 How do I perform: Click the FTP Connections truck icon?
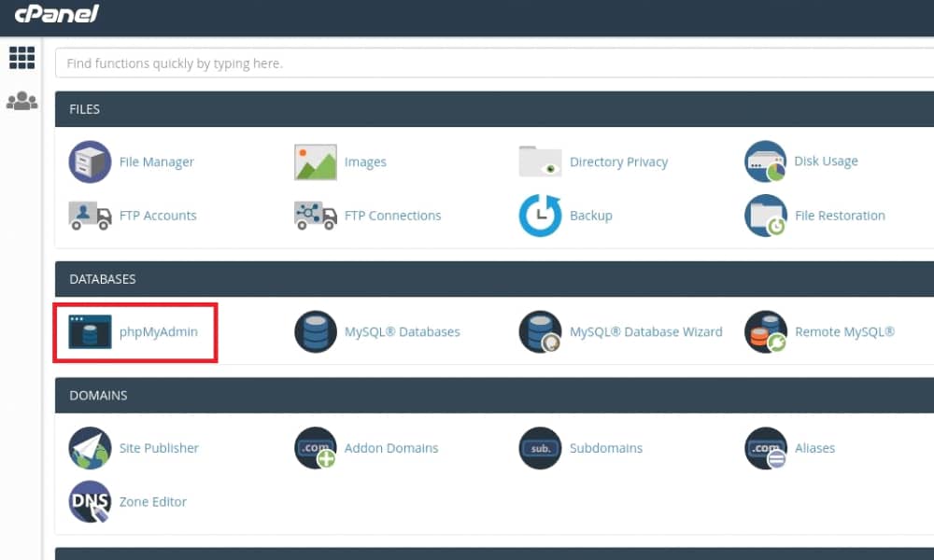[316, 216]
